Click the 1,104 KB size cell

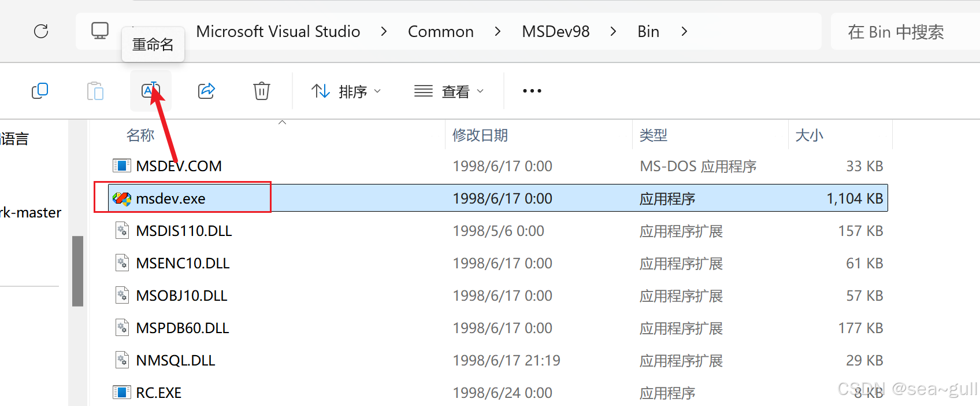point(855,198)
